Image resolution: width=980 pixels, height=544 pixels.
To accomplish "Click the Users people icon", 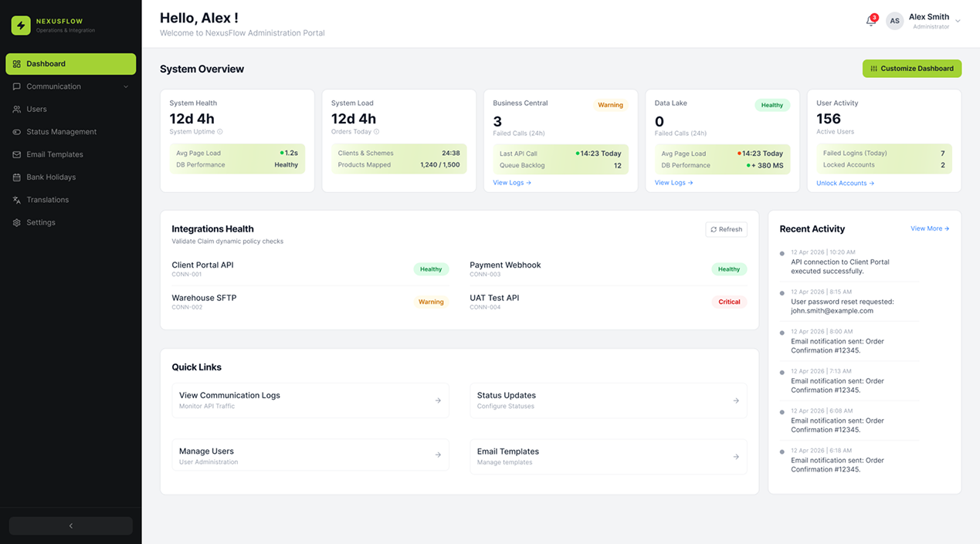I will [17, 110].
